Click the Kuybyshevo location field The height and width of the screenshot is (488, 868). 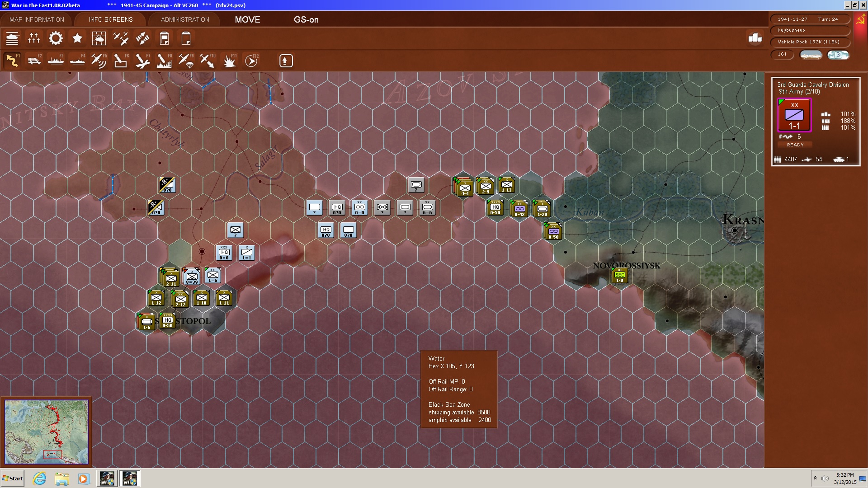tap(809, 30)
